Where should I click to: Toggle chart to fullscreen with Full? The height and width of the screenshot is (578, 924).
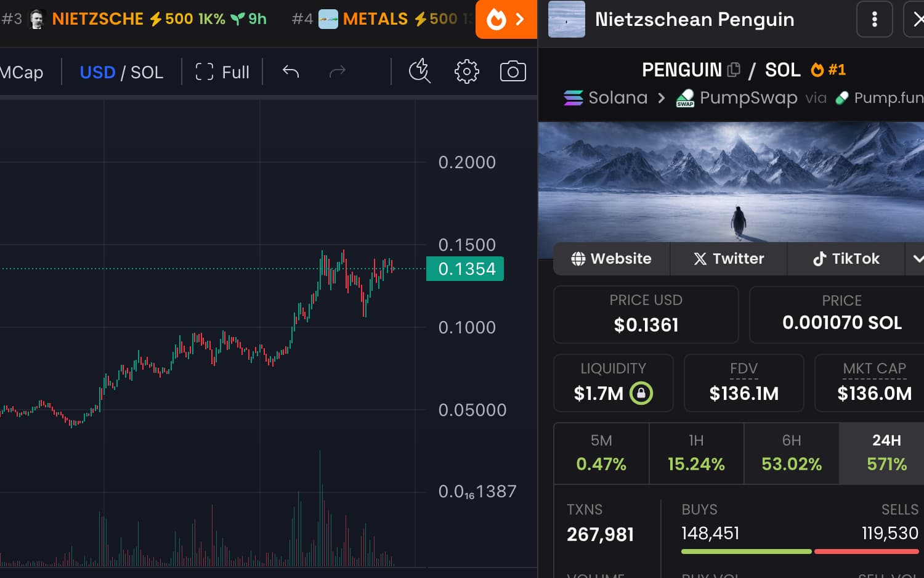(x=222, y=72)
